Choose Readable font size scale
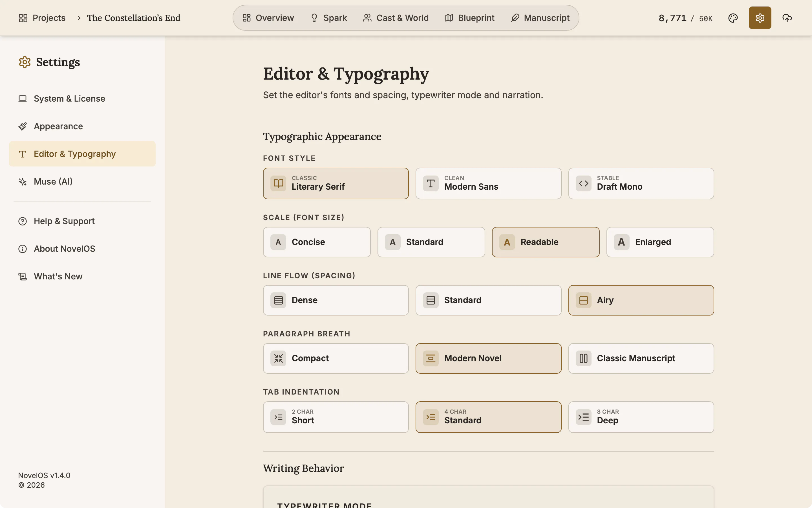Screen dimensions: 812x508 click(546, 242)
